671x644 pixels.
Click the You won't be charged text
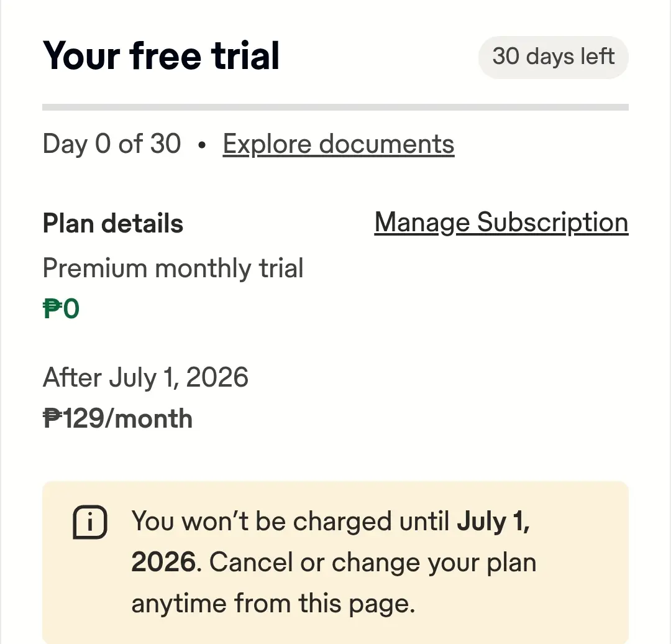click(262, 522)
